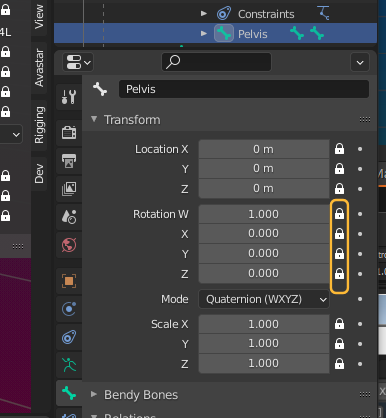Viewport: 386px width, 418px height.
Task: Open the Scene properties tab
Action: pos(69,217)
